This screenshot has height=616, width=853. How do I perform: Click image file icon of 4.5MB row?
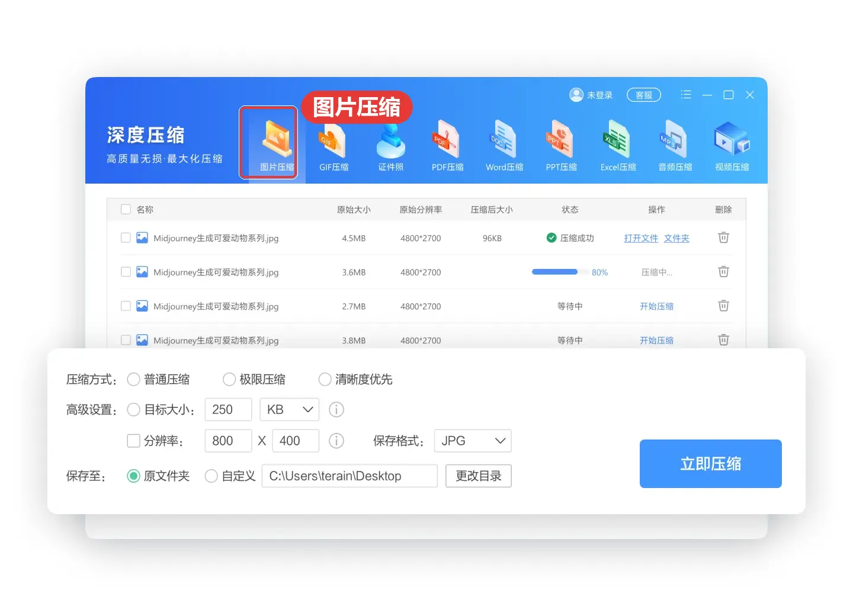point(142,238)
